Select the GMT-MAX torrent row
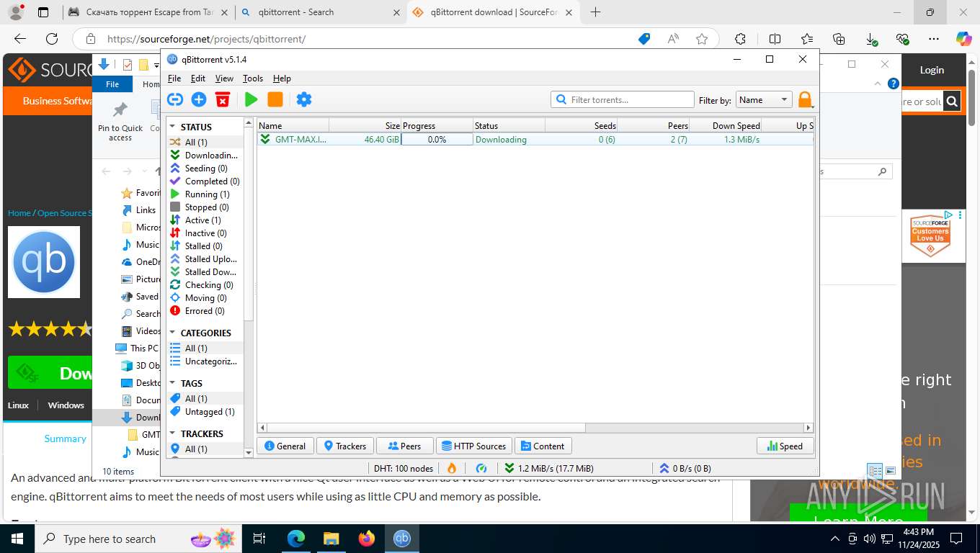The width and height of the screenshot is (980, 553). [x=535, y=140]
